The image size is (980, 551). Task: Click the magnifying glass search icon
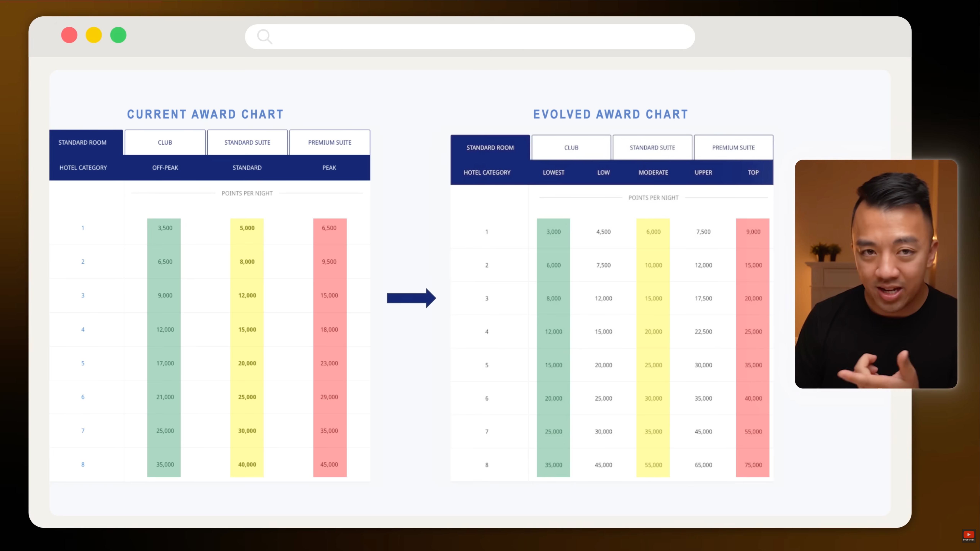point(264,37)
